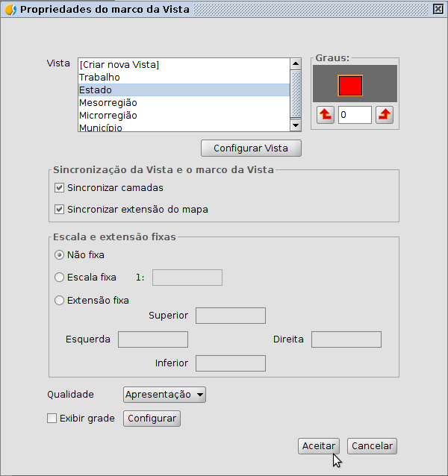This screenshot has height=476, width=448.
Task: Disable Sincronizar extensão do mapa
Action: point(60,210)
